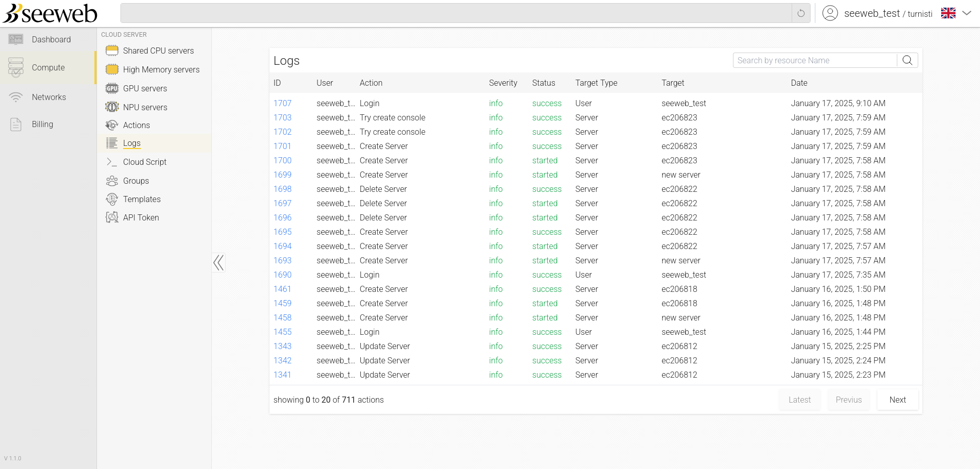Open Networks in the main menu
980x469 pixels.
click(48, 97)
